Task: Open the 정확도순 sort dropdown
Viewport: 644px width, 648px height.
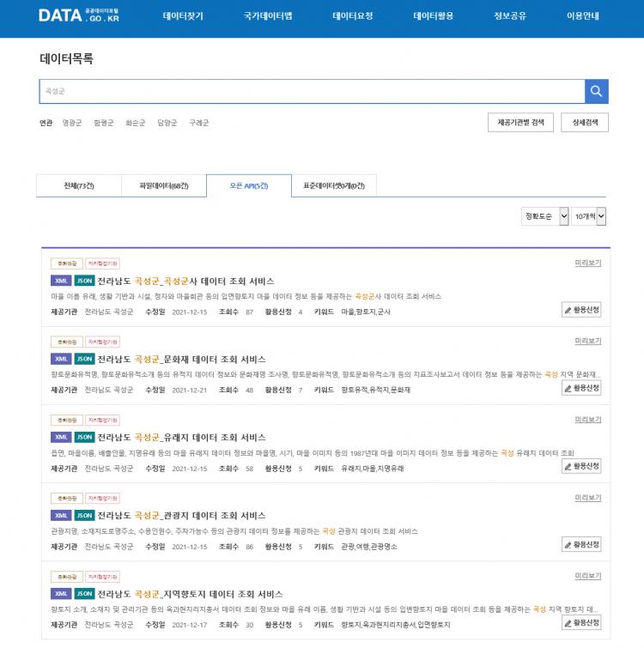Action: 545,216
